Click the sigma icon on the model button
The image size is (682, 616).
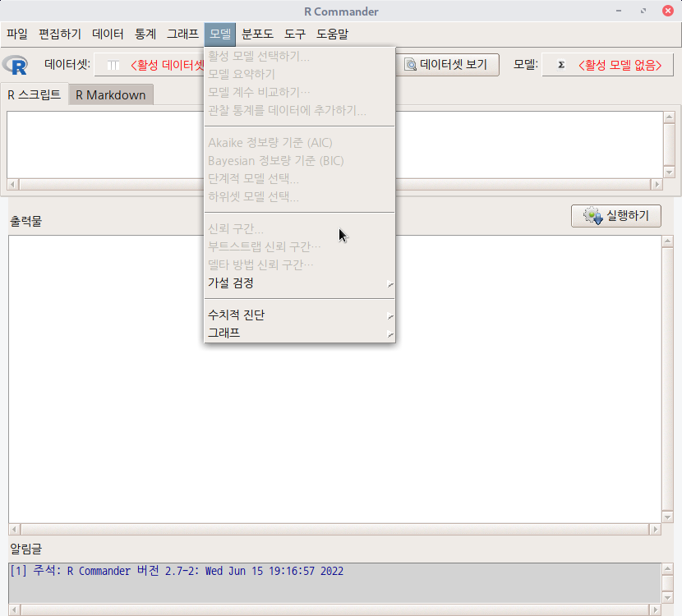pyautogui.click(x=561, y=65)
